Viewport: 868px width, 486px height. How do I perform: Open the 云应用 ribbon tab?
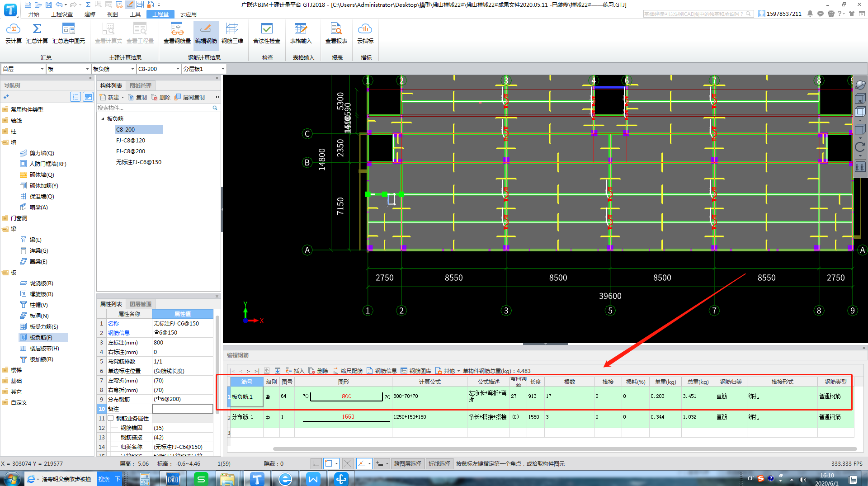189,14
